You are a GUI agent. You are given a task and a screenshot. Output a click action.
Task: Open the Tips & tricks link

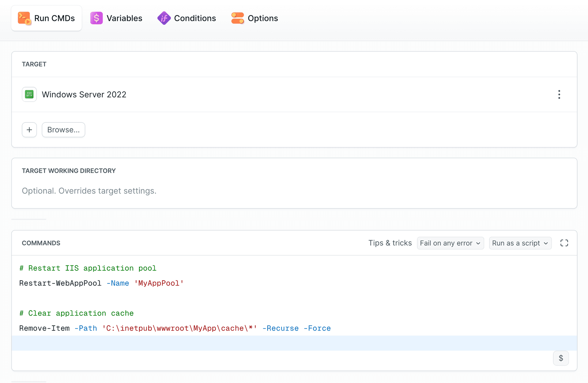click(x=390, y=243)
